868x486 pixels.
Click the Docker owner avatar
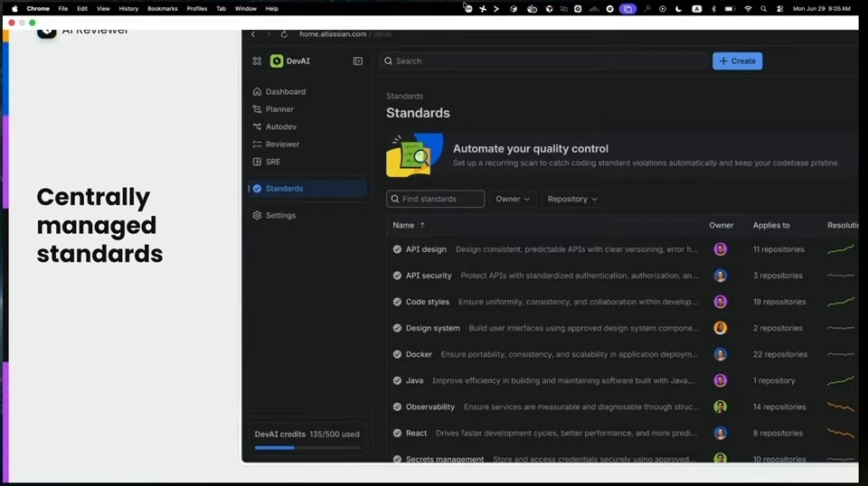pyautogui.click(x=721, y=354)
